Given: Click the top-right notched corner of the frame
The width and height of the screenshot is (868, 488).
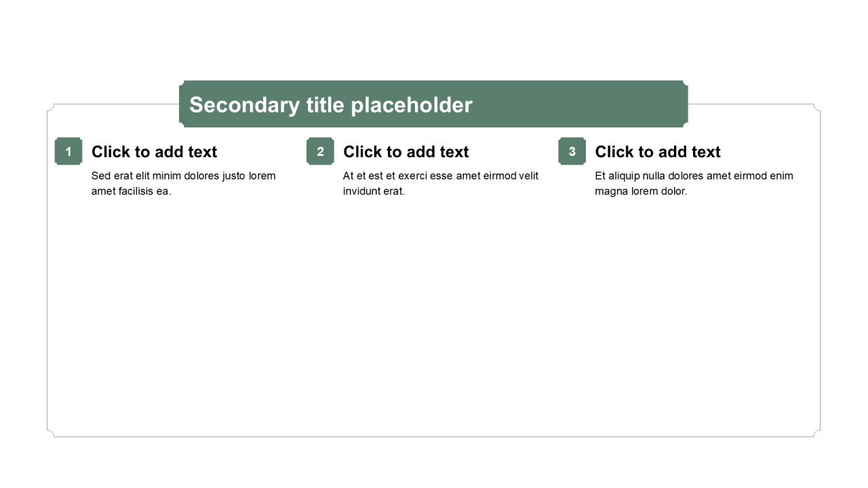Looking at the screenshot, I should click(816, 108).
